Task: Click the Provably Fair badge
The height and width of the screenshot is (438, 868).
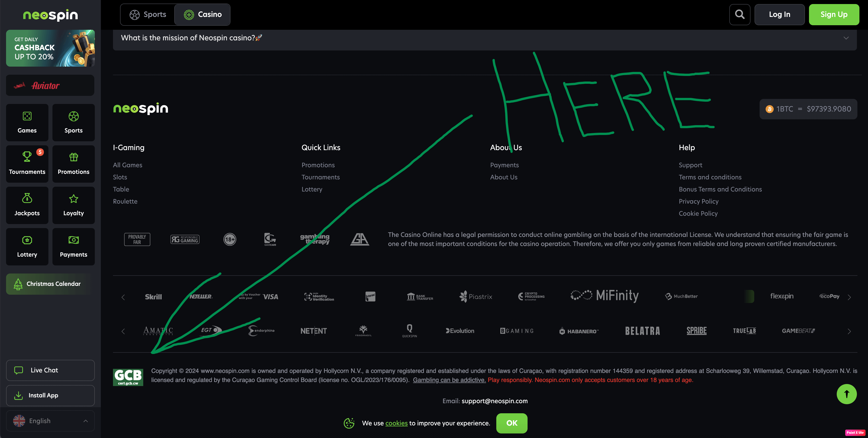Action: tap(137, 239)
